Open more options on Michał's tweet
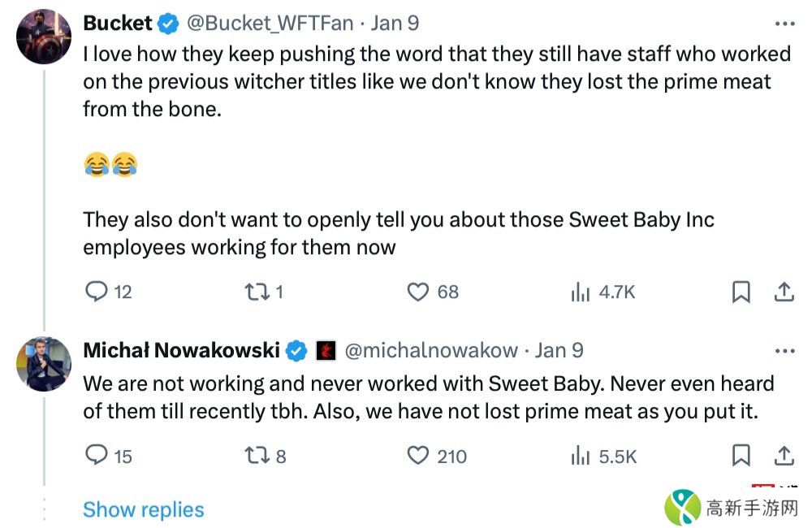Image resolution: width=812 pixels, height=528 pixels. (x=784, y=351)
